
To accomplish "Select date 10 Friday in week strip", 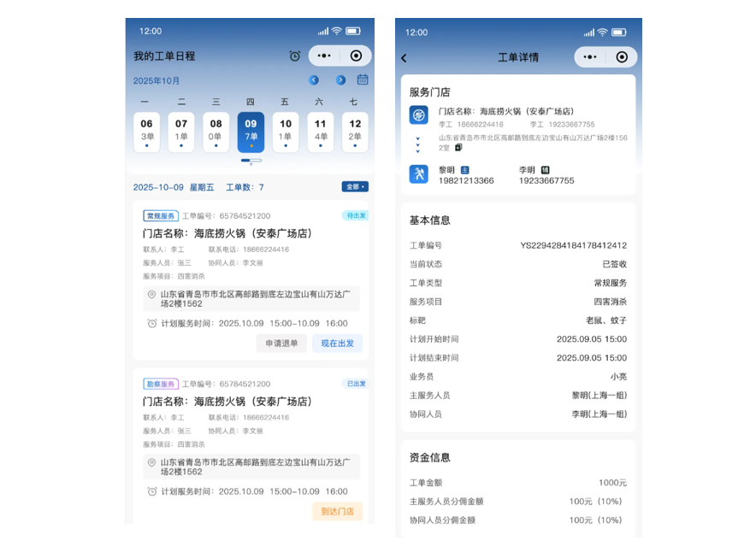I will coord(285,132).
